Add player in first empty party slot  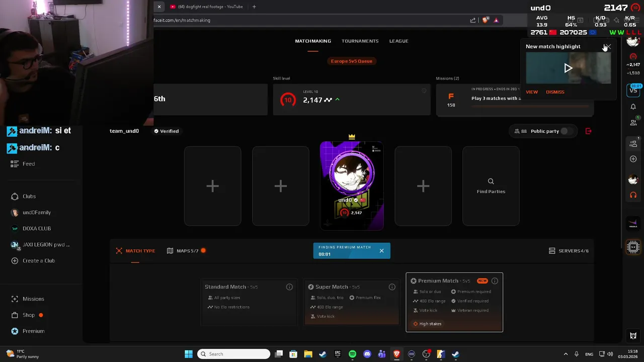click(x=212, y=186)
